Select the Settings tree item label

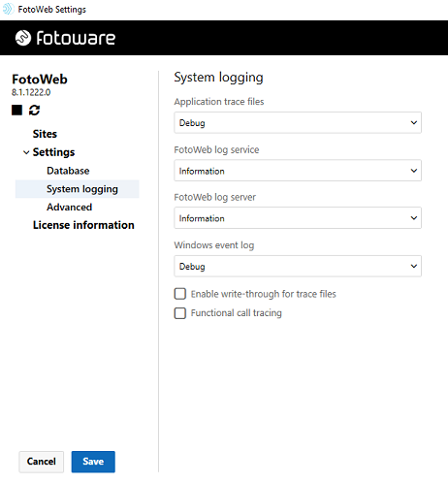[x=53, y=152]
